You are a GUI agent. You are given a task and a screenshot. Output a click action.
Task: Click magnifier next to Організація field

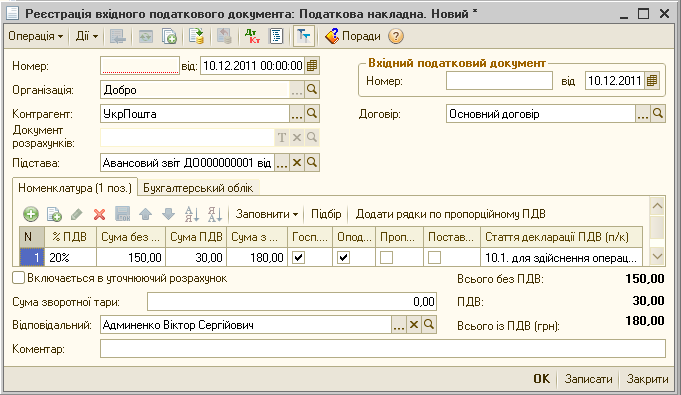[x=312, y=90]
